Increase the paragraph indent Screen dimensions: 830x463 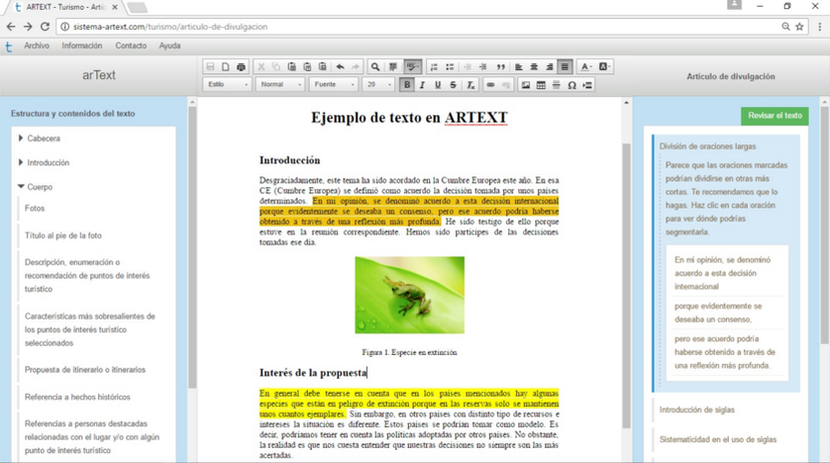[483, 67]
